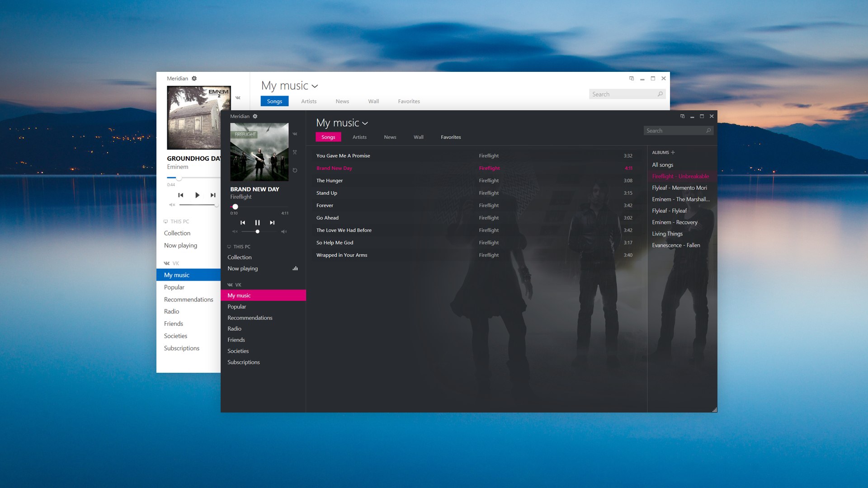Click the settings gear icon on Meridian
The width and height of the screenshot is (868, 488).
pos(194,78)
